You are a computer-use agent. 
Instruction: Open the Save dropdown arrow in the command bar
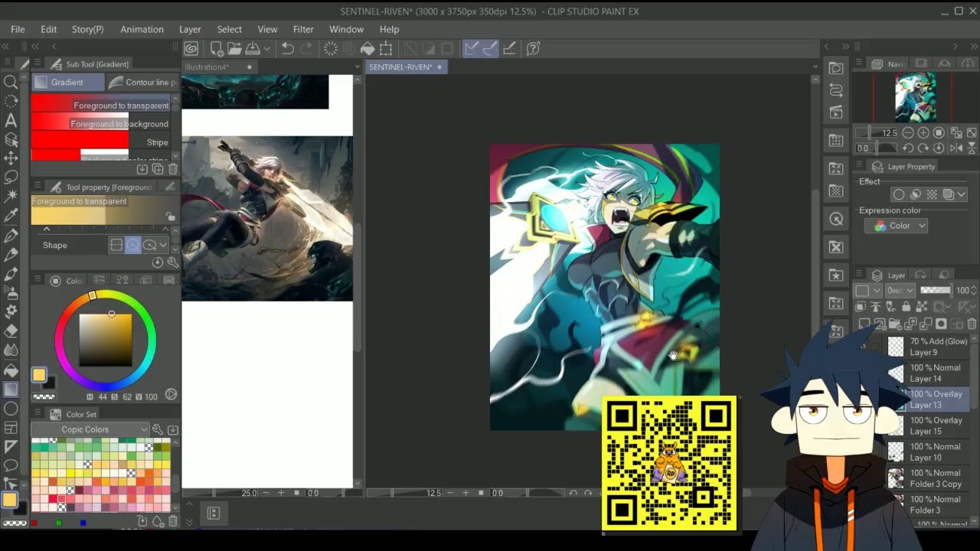pyautogui.click(x=266, y=48)
